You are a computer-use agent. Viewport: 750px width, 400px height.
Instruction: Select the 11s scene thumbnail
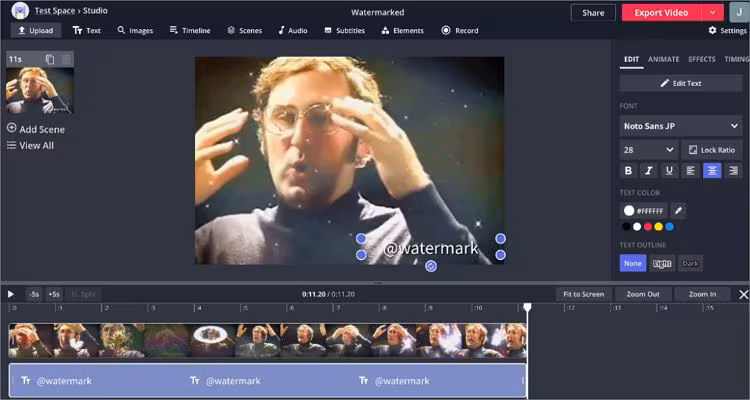(40, 90)
